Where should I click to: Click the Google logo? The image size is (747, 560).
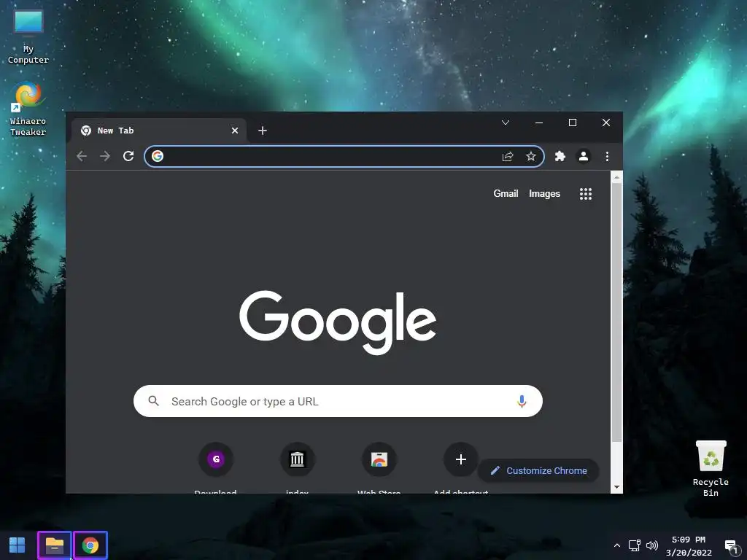pyautogui.click(x=337, y=322)
